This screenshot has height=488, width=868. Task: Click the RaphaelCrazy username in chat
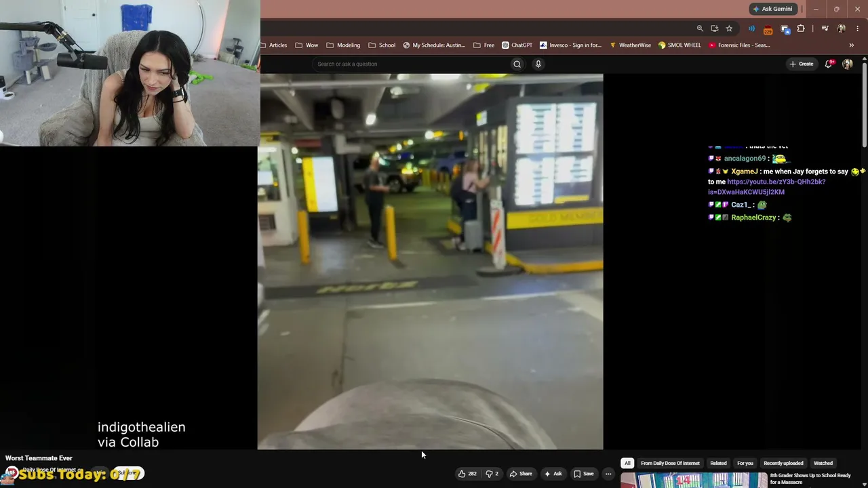(x=753, y=218)
